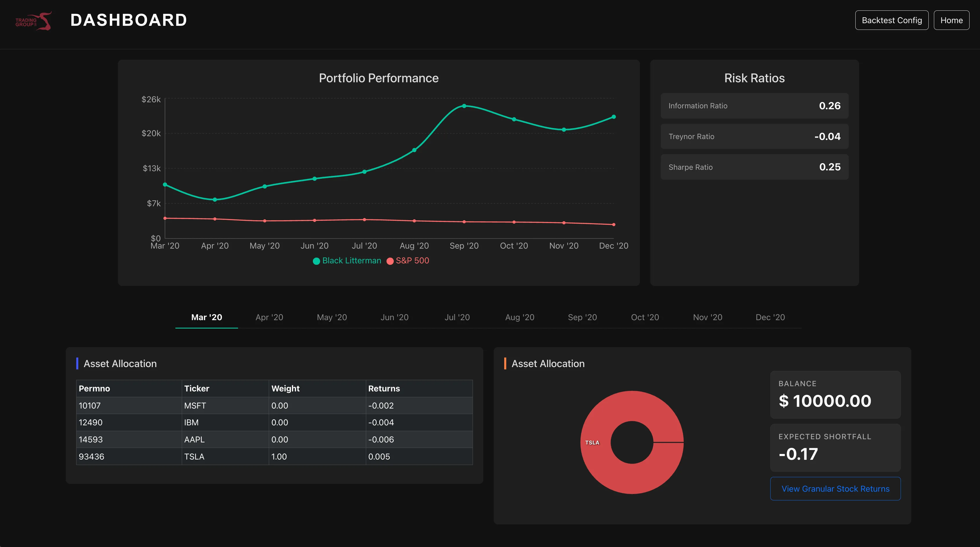Click the Apr '20 data point on green line

coord(215,200)
